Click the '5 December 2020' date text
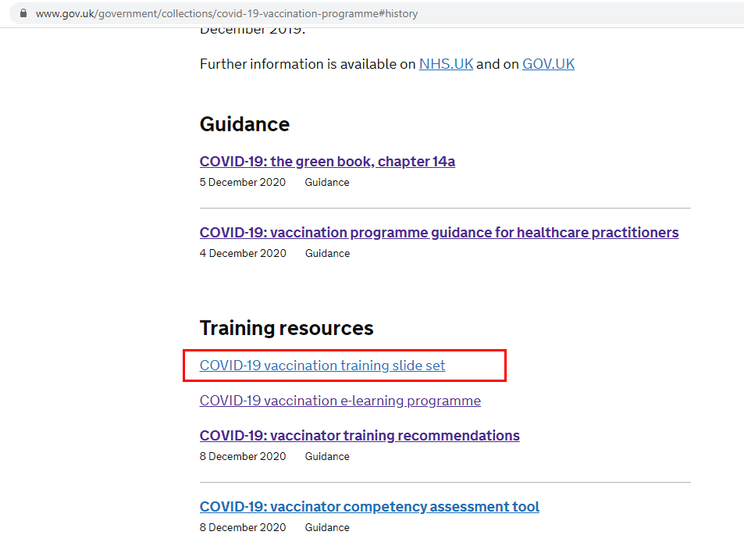 [x=243, y=182]
